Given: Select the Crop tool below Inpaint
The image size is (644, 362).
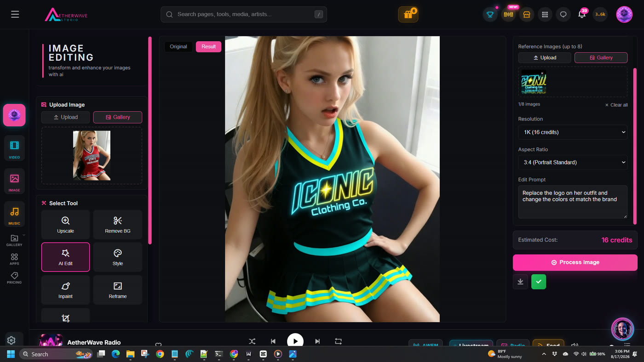Looking at the screenshot, I should pos(65,316).
